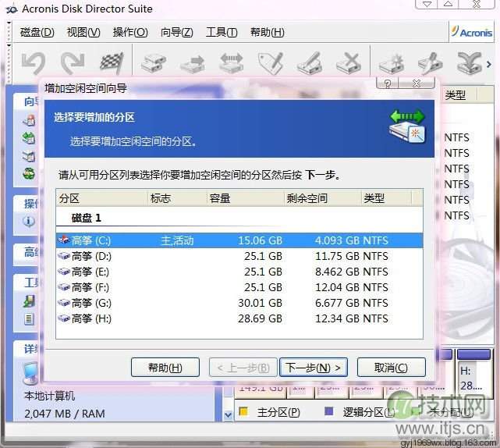Click the format partition brush icon

pyautogui.click(x=310, y=62)
